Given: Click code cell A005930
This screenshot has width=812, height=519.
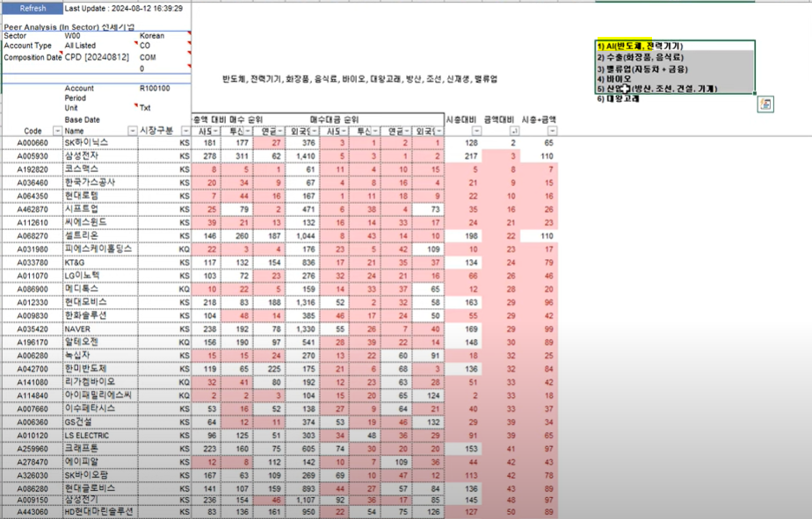Looking at the screenshot, I should pos(33,155).
